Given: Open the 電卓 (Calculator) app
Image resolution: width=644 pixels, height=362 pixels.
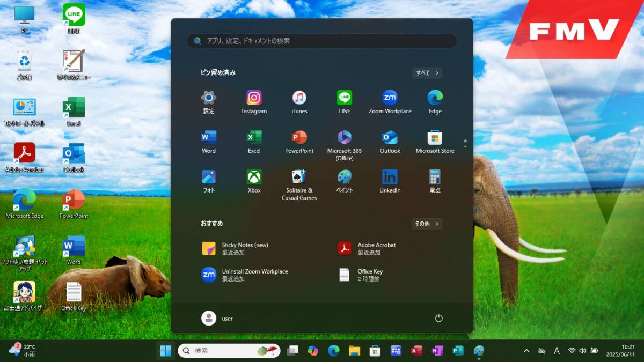Looking at the screenshot, I should [435, 181].
